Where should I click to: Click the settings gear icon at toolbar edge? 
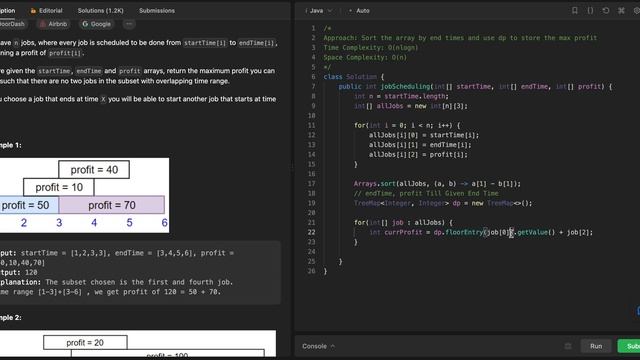637,11
